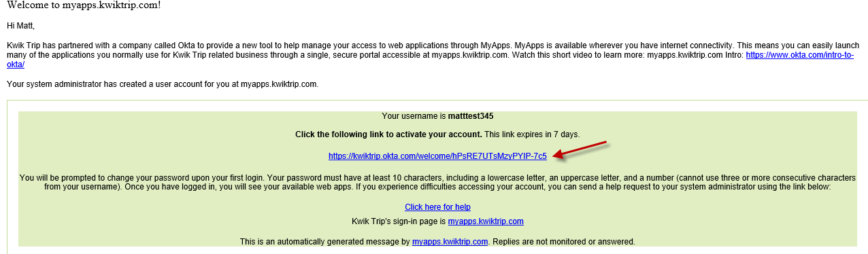Viewport: 868px width, 254px height.
Task: Open the 'Click here for help' link
Action: tap(437, 207)
